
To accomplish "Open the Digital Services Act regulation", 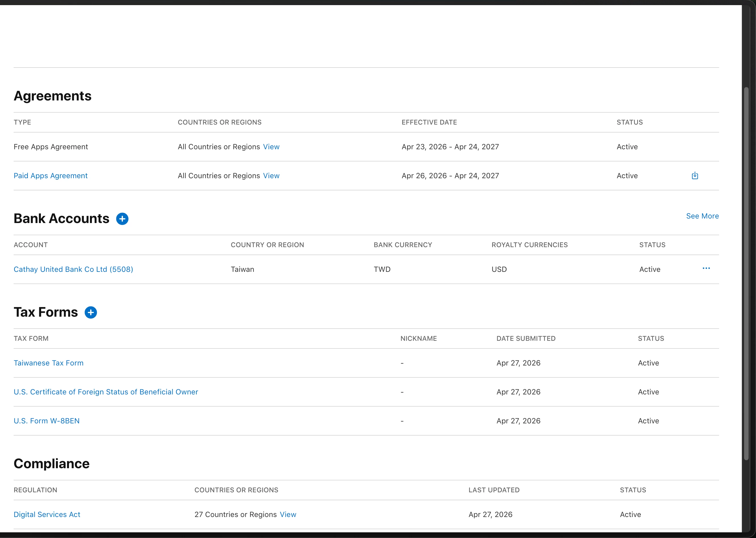I will [47, 514].
